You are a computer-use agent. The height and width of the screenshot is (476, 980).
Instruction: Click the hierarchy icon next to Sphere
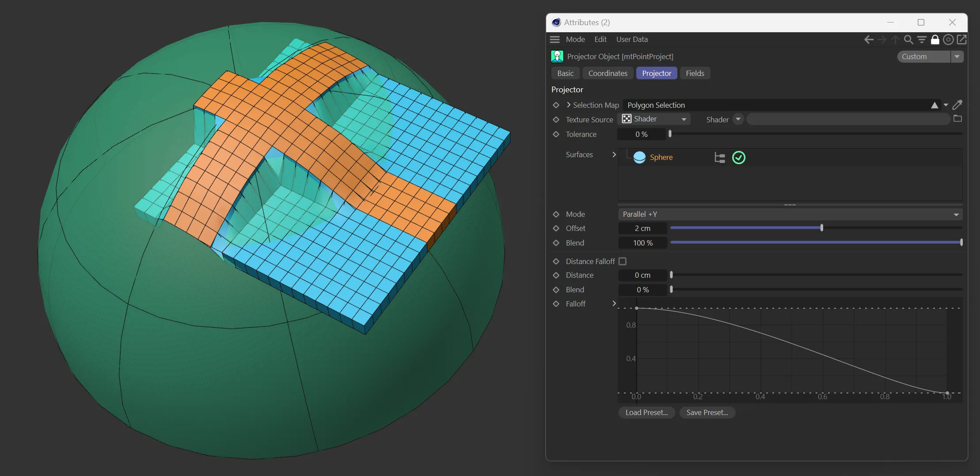tap(720, 158)
